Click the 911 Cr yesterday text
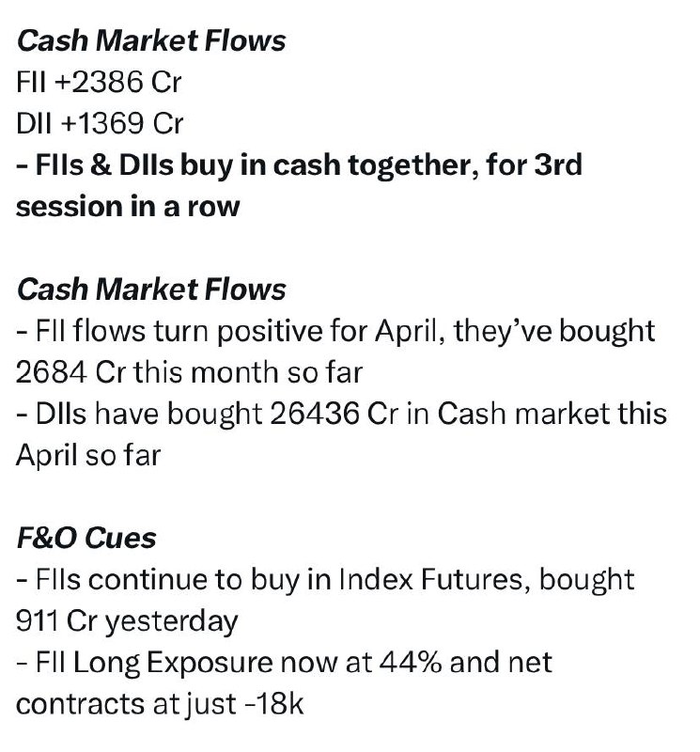 point(127,621)
